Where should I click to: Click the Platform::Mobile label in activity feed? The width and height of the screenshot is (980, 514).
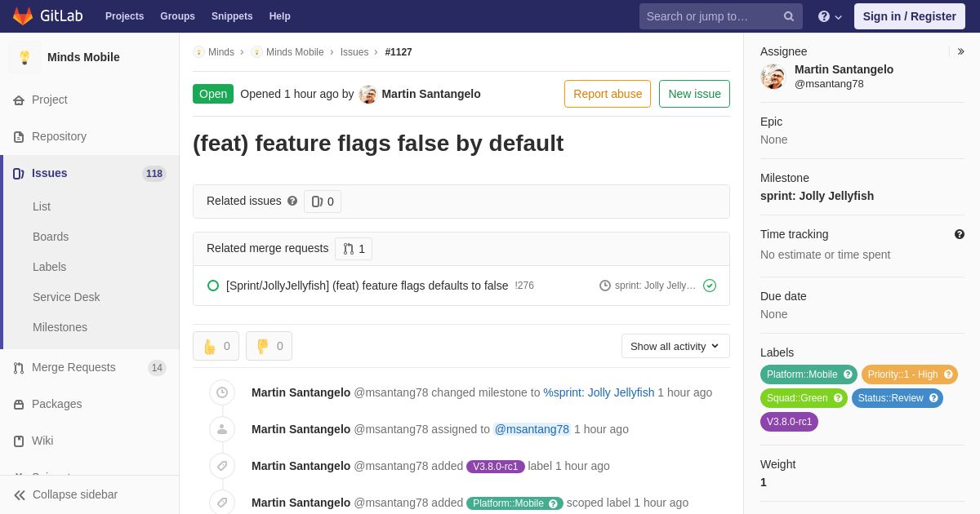click(x=514, y=503)
